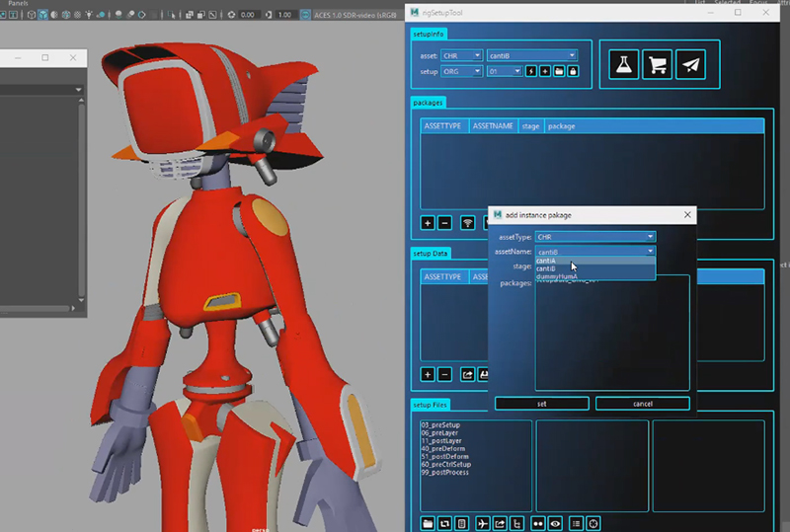Click the flask icon in rigSetupTool
Viewport: 790px width, 532px height.
[x=624, y=64]
